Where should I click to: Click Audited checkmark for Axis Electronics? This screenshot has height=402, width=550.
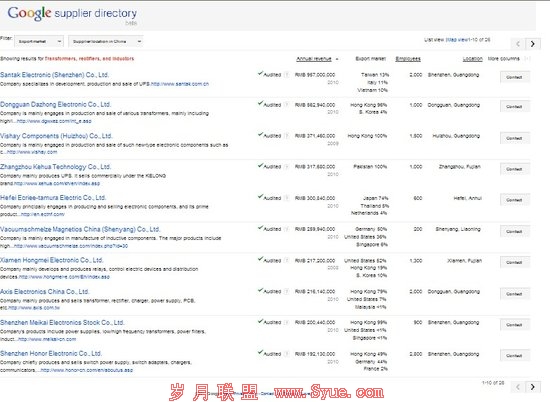click(260, 290)
